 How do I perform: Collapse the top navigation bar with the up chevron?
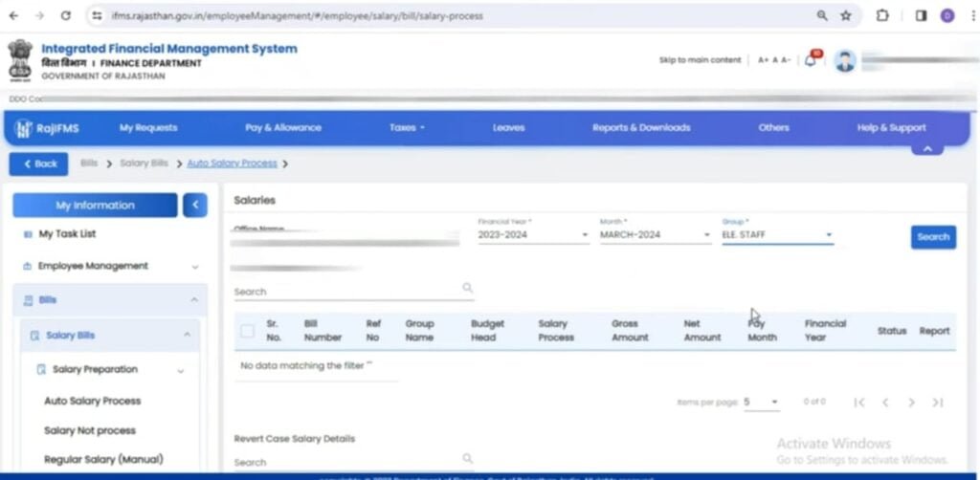tap(927, 148)
